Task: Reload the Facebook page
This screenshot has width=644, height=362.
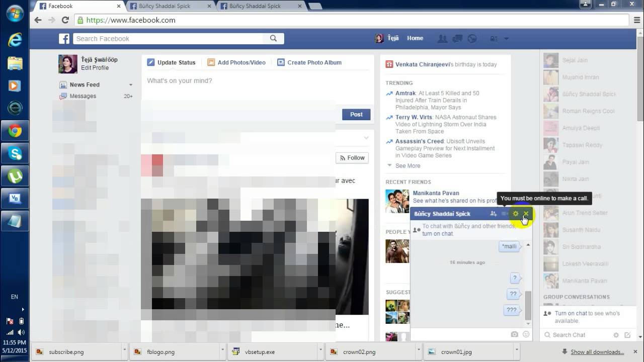Action: [65, 20]
